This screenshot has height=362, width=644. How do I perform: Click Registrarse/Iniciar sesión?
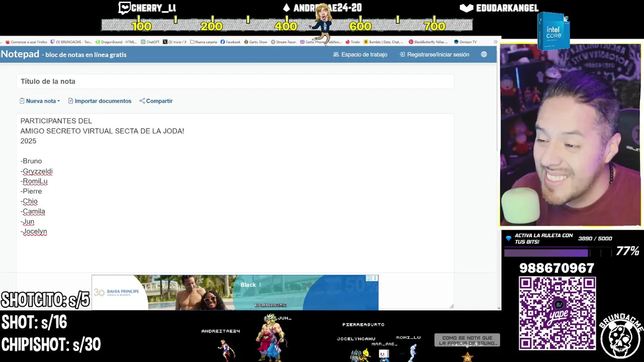tap(435, 54)
